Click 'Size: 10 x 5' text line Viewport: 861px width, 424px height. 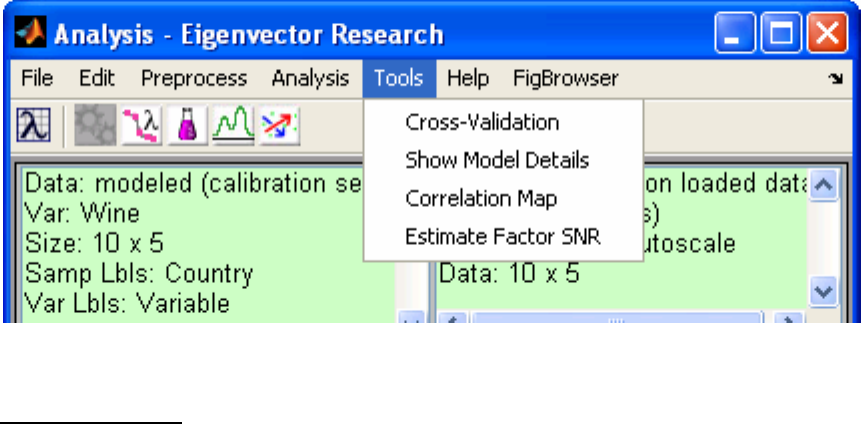[x=94, y=243]
